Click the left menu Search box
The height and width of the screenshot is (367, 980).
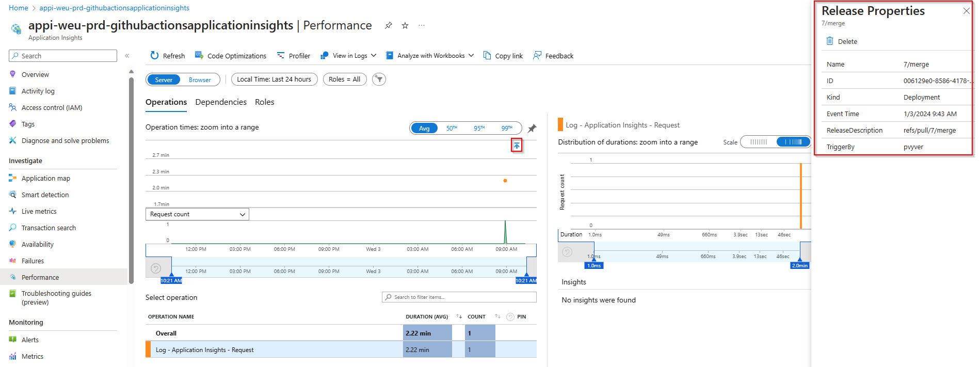(63, 56)
